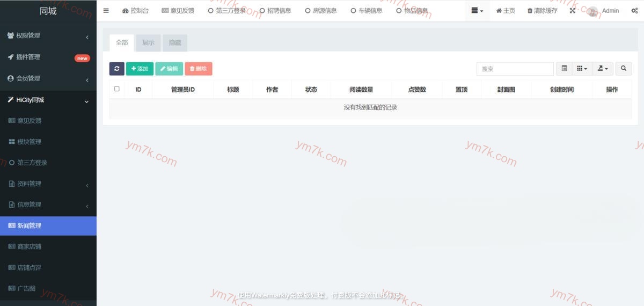644x306 pixels.
Task: Open the top bar list dropdown menu
Action: (x=477, y=11)
